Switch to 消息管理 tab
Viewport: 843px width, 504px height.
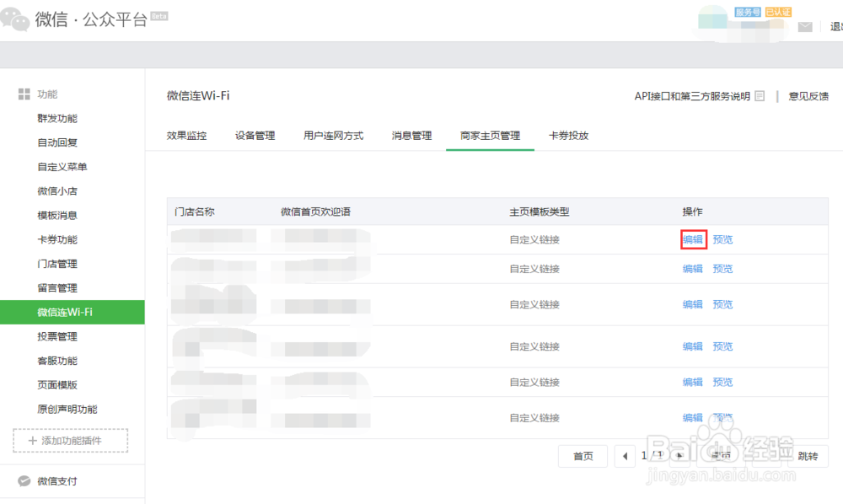pos(412,136)
